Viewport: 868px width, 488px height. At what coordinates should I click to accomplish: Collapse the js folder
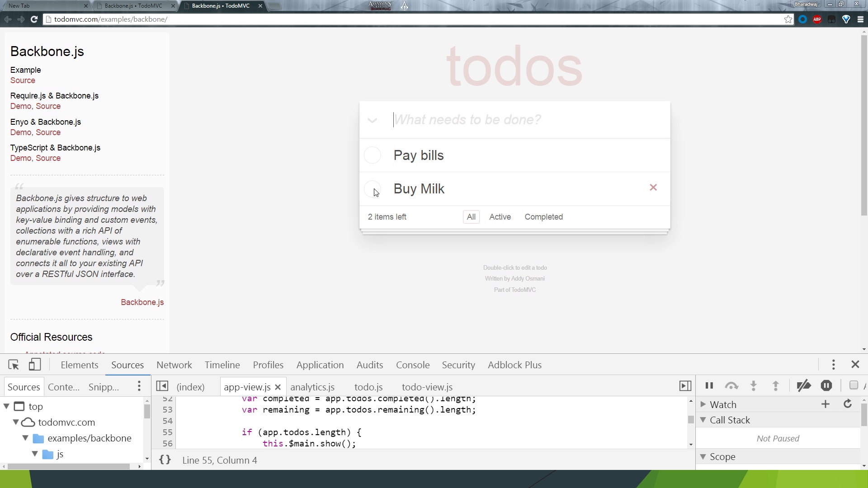(35, 454)
